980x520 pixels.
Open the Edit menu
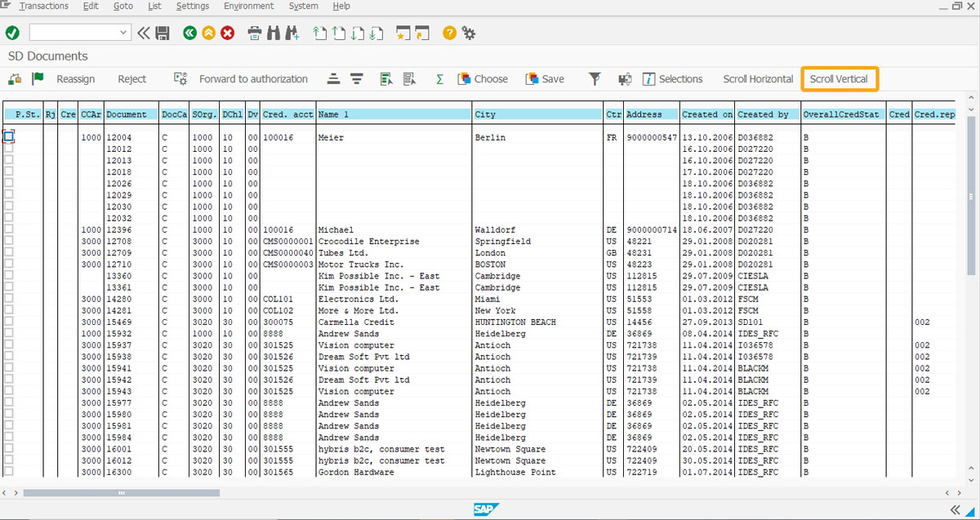(91, 6)
